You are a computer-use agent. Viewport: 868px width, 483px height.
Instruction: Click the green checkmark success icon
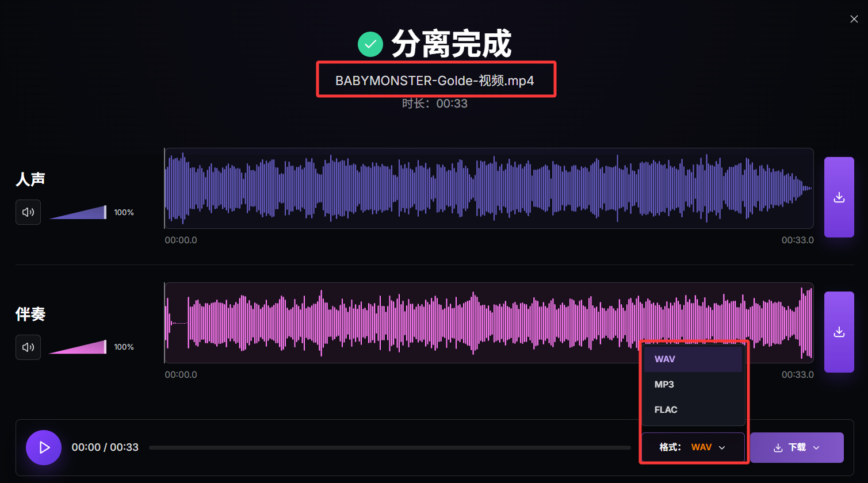tap(370, 44)
